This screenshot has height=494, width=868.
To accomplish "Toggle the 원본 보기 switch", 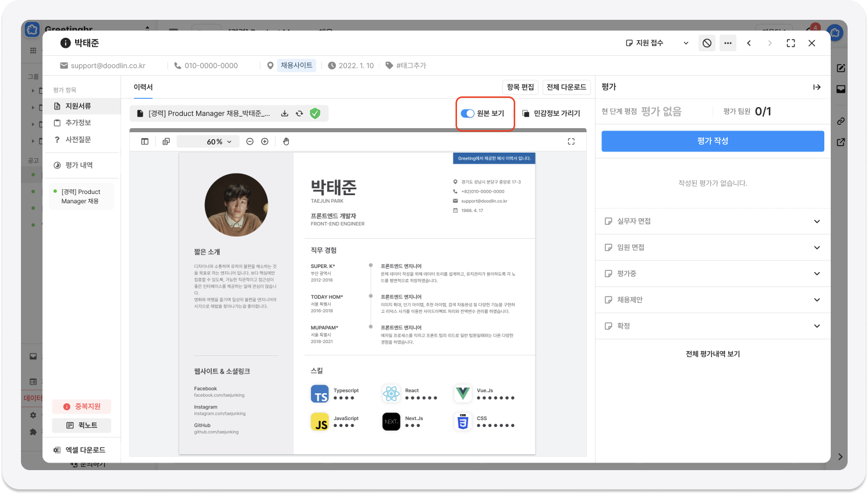I will point(467,114).
